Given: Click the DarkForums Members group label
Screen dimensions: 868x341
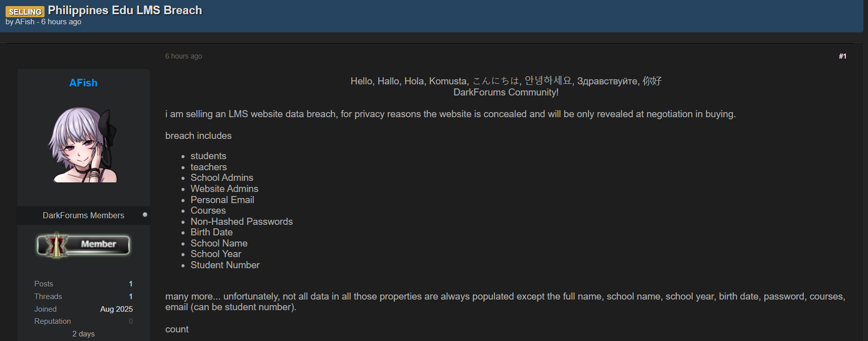Looking at the screenshot, I should coord(83,215).
